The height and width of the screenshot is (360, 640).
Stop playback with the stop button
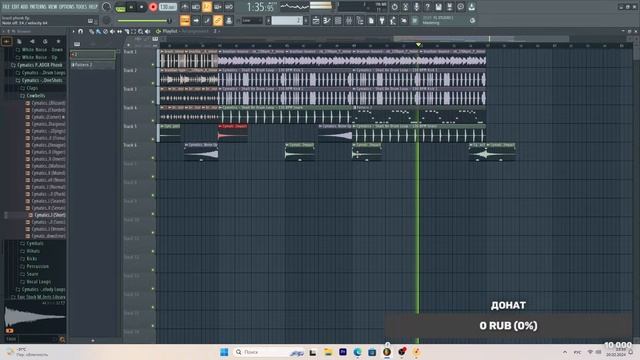pyautogui.click(x=142, y=7)
